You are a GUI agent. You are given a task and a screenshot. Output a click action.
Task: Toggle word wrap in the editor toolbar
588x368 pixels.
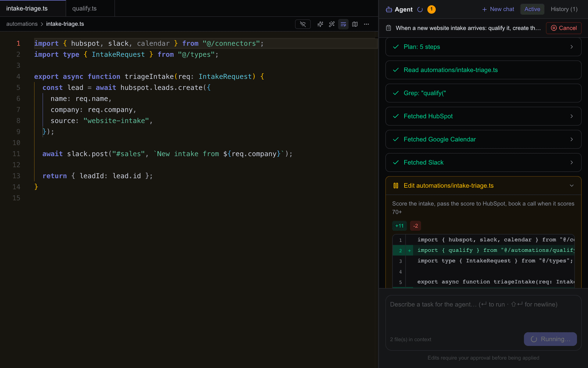pyautogui.click(x=343, y=24)
